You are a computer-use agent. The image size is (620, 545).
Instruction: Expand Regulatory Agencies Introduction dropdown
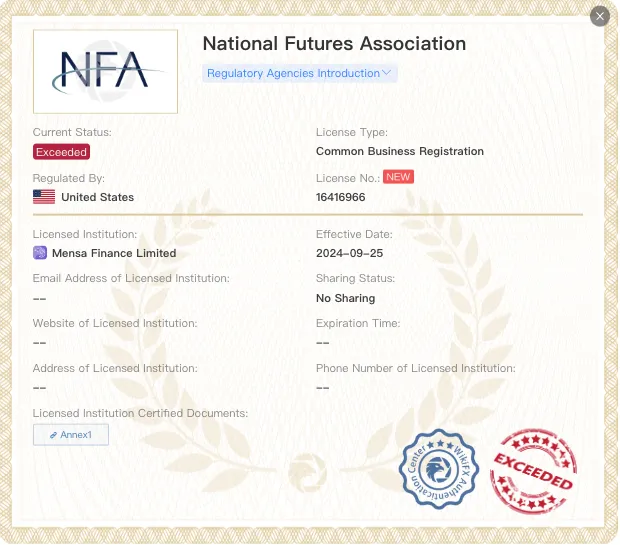pyautogui.click(x=300, y=74)
